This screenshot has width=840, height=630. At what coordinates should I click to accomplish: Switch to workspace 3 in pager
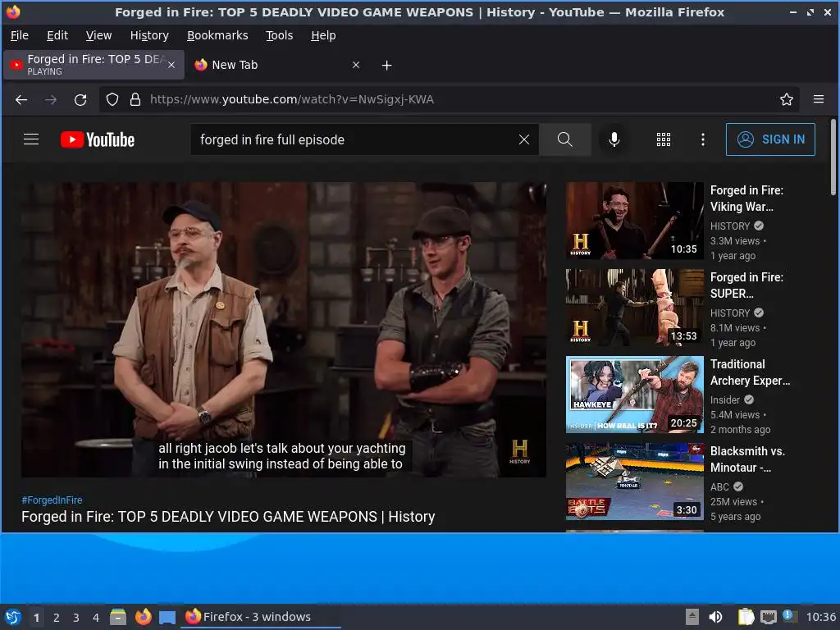(x=76, y=618)
